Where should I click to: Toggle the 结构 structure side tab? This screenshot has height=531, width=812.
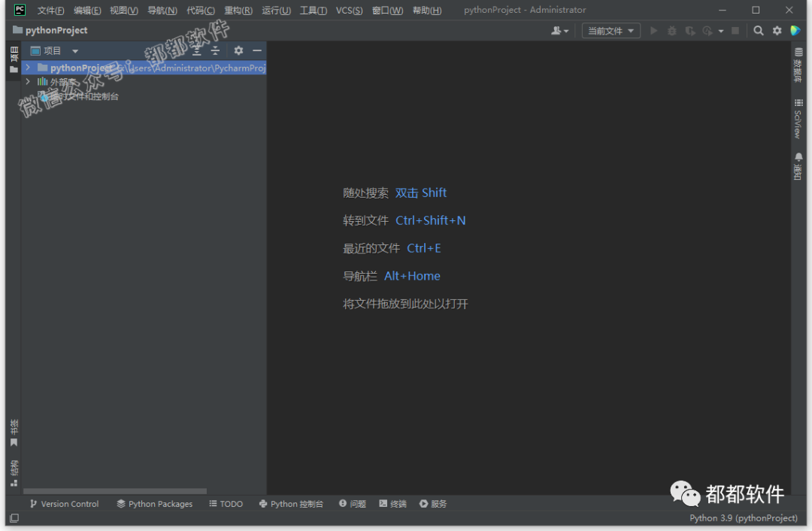coord(14,473)
